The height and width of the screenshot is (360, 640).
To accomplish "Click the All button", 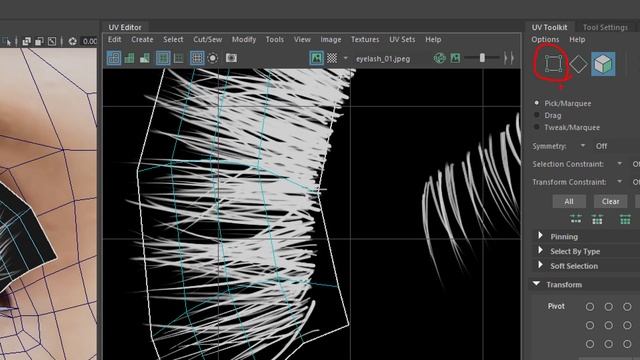I will [x=569, y=201].
